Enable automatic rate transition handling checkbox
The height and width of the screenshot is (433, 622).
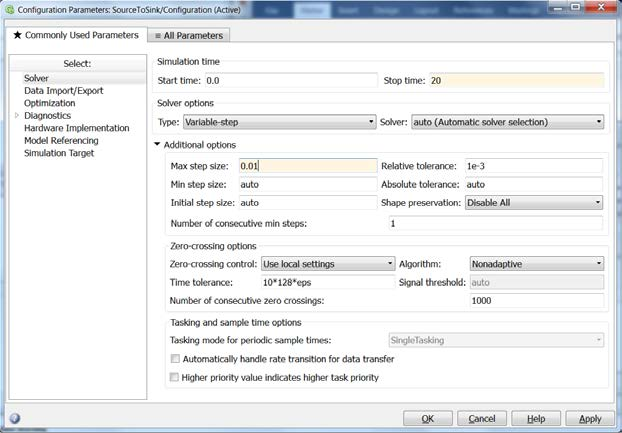[x=176, y=359]
